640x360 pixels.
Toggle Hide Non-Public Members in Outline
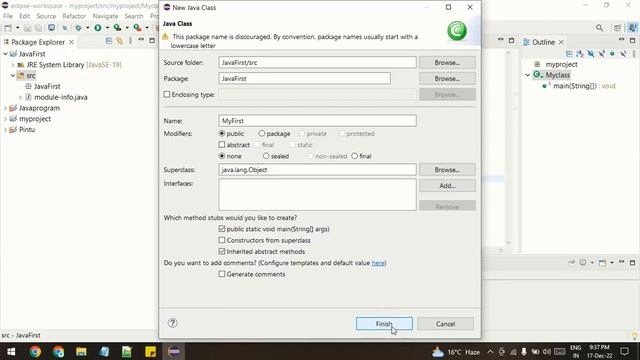click(x=612, y=53)
